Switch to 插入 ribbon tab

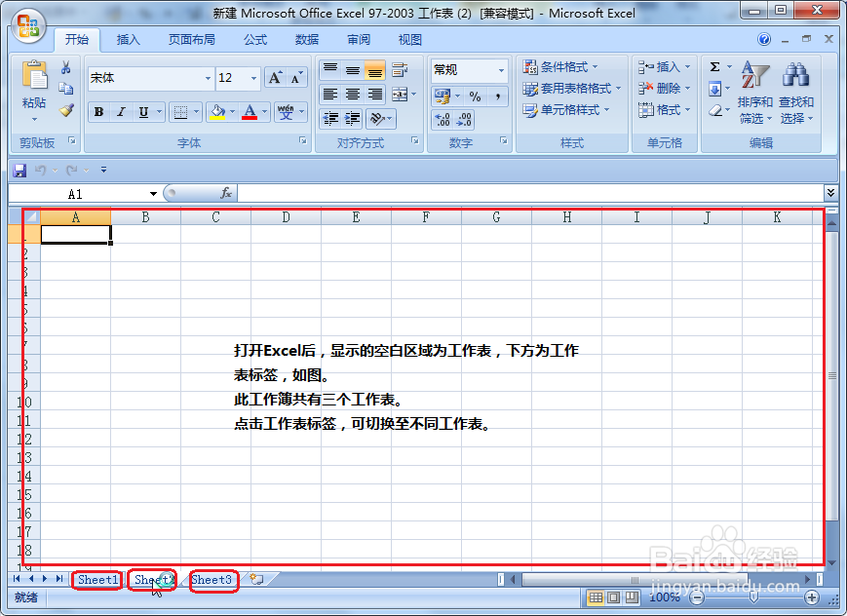(x=128, y=39)
